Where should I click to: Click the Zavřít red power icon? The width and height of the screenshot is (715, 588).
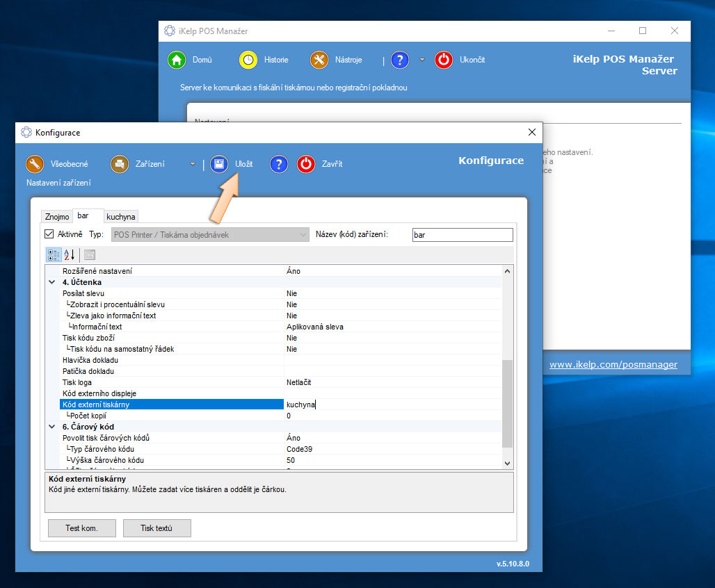306,164
